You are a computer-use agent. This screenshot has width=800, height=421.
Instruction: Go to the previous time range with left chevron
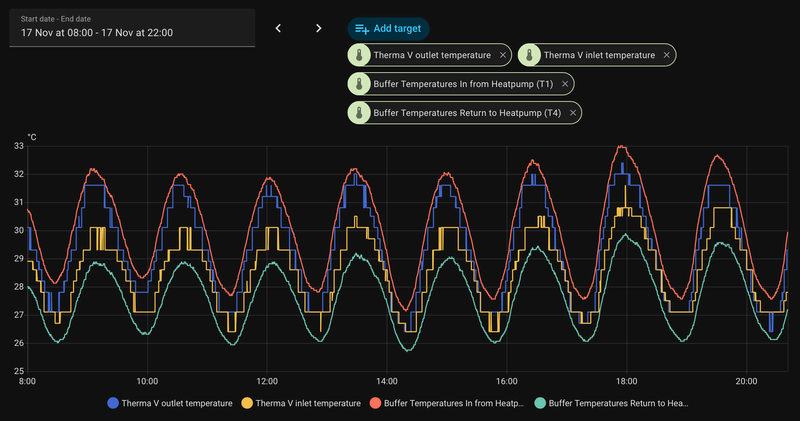coord(278,28)
